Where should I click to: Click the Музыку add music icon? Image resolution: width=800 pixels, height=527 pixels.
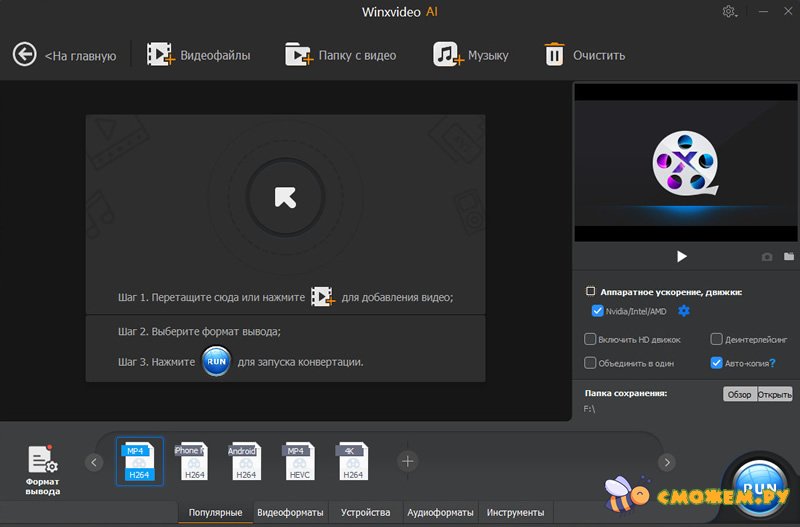(x=447, y=54)
